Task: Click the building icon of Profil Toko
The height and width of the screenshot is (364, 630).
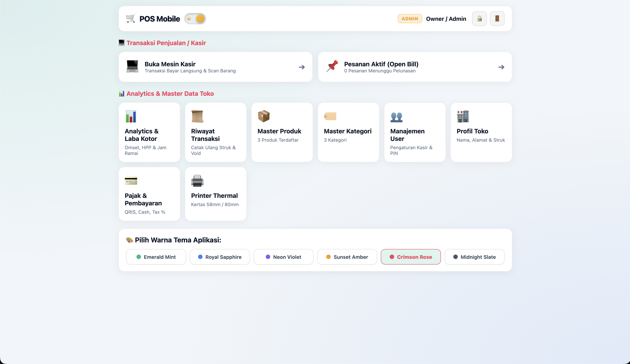Action: [x=463, y=116]
